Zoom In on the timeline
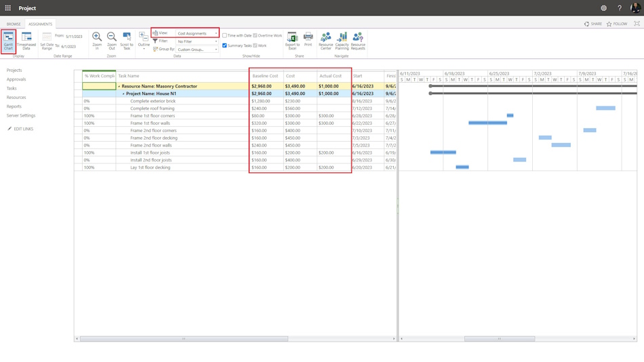Viewport: 644px width, 362px height. pyautogui.click(x=97, y=41)
